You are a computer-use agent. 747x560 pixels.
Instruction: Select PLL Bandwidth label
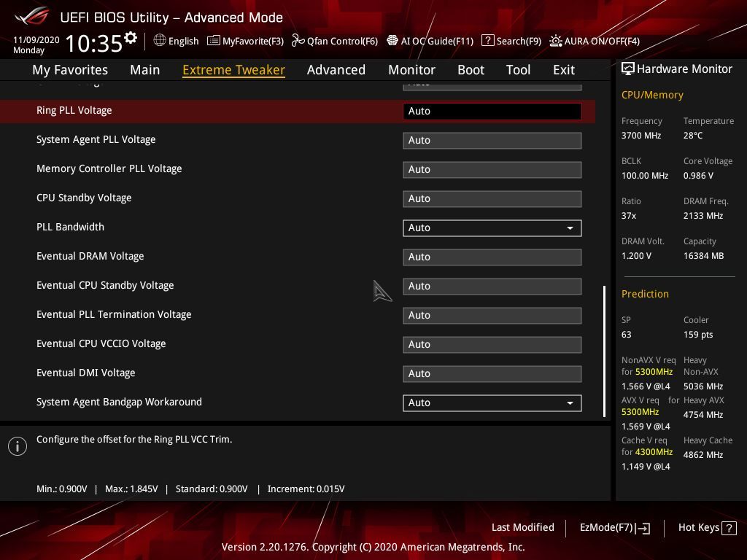click(70, 227)
